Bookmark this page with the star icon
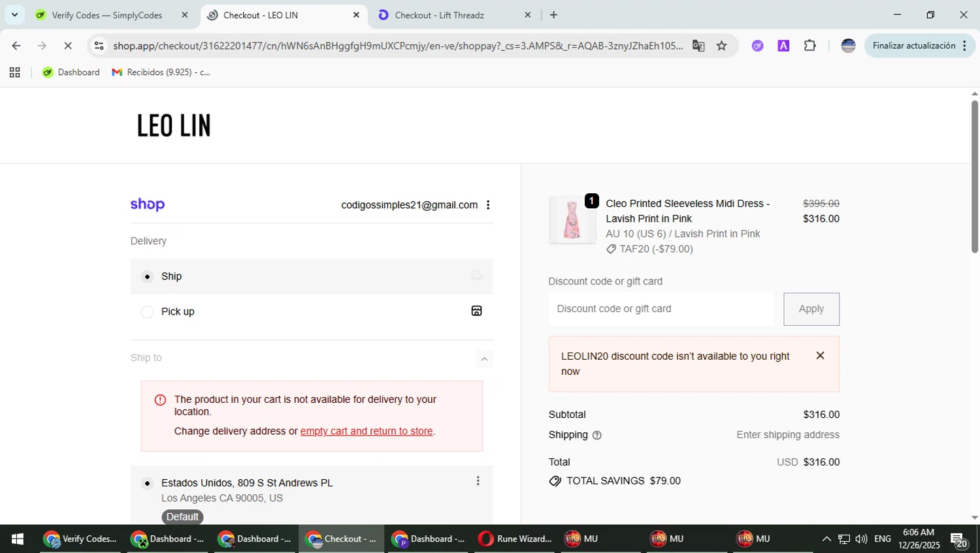Image resolution: width=980 pixels, height=553 pixels. 721,46
